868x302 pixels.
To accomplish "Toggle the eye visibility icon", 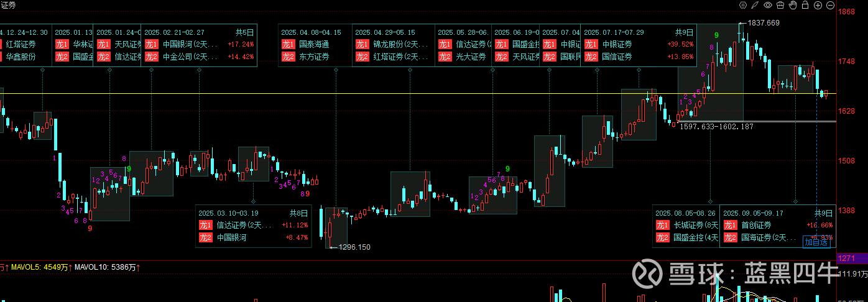I will pyautogui.click(x=768, y=5).
